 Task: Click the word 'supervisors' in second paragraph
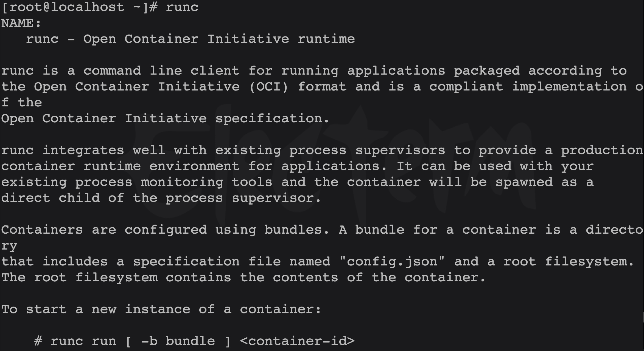tap(400, 150)
